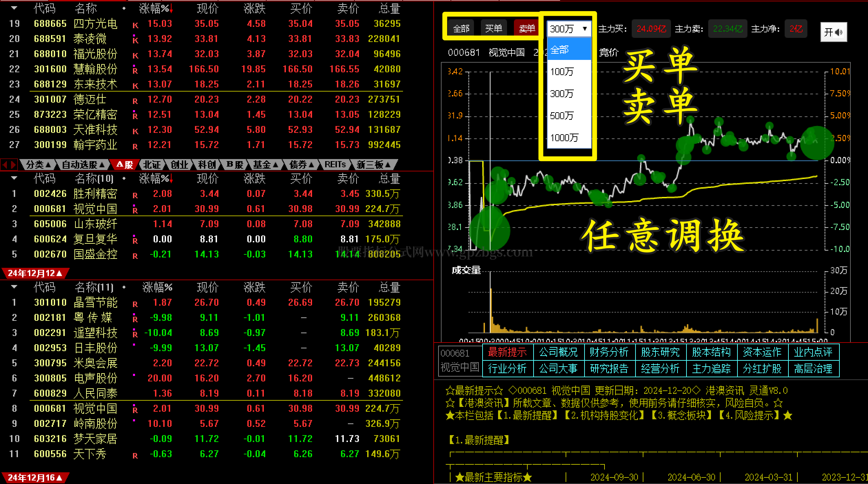Open the 主力追踪 info button
This screenshot has width=868, height=484.
click(711, 369)
